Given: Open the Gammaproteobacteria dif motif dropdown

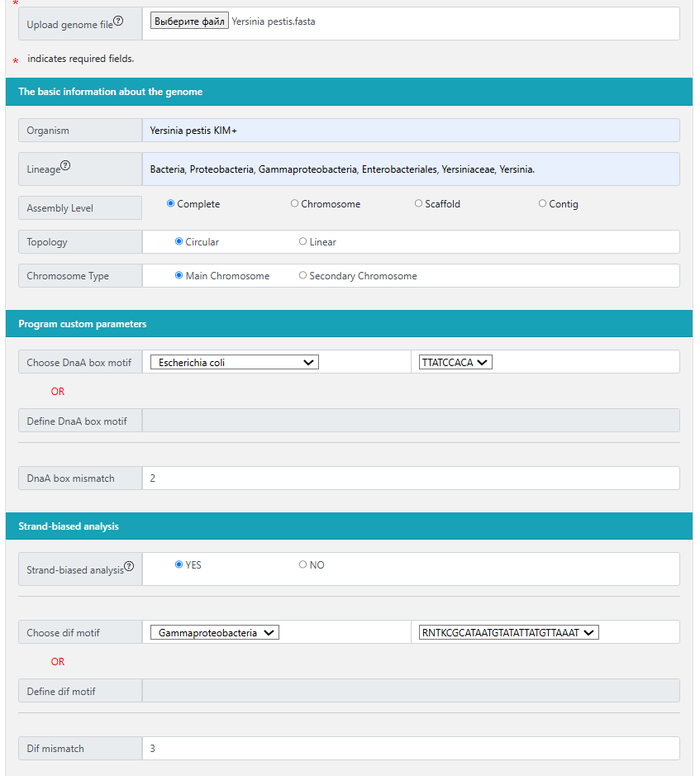Looking at the screenshot, I should (215, 632).
